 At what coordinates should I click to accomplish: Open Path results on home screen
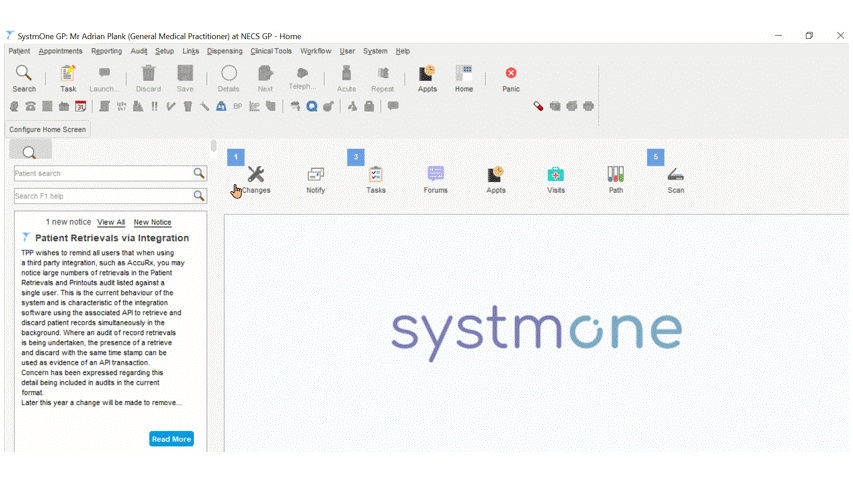(616, 180)
